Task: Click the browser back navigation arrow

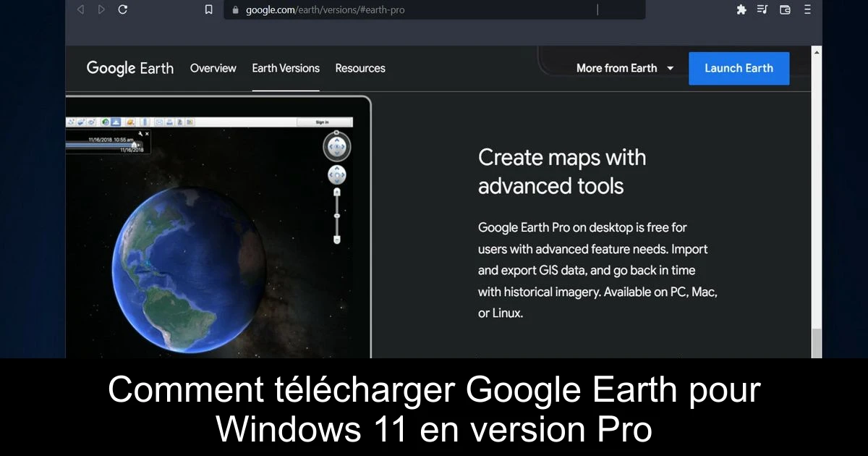Action: (x=80, y=9)
